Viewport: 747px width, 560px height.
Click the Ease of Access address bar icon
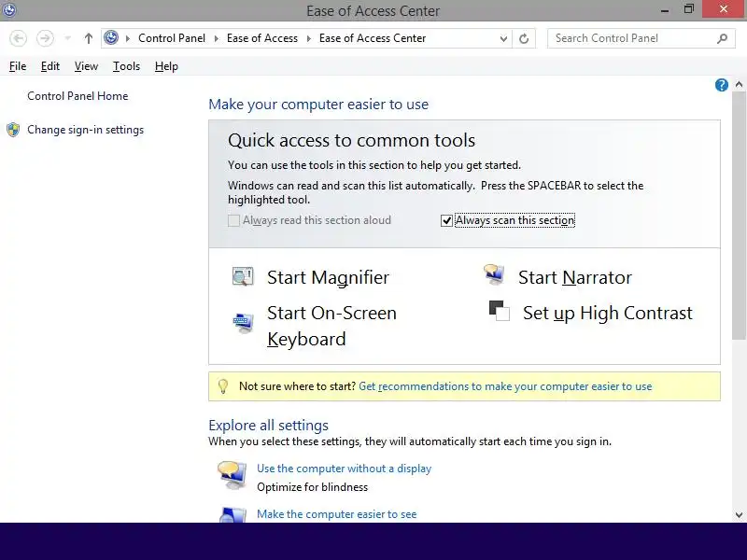(x=111, y=37)
